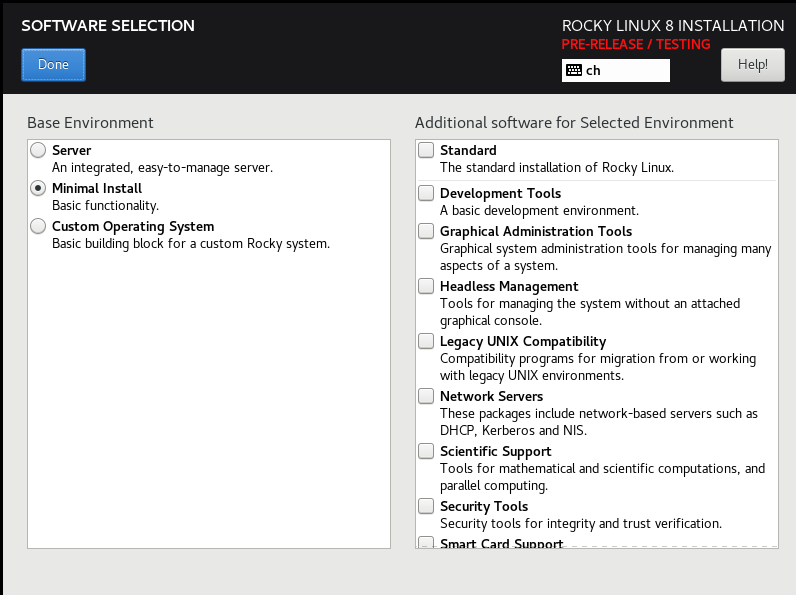Tick the Smart Card Support checkbox
The height and width of the screenshot is (595, 796).
(x=426, y=543)
